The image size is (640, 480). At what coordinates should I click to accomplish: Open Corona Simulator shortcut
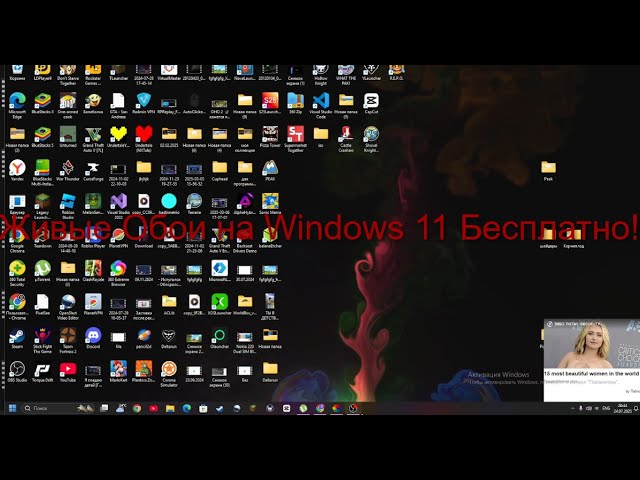tap(169, 374)
